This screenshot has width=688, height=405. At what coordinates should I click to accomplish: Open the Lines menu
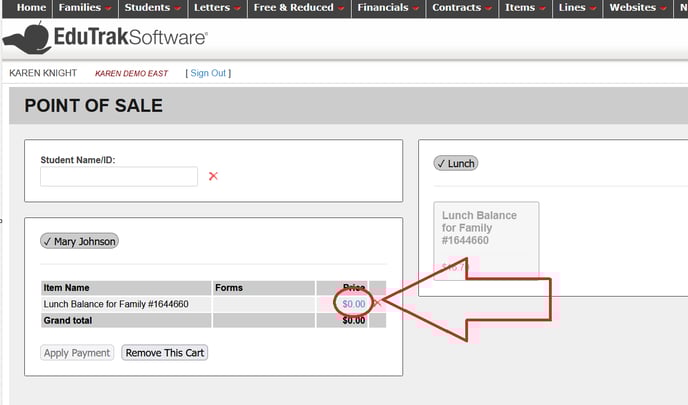577,8
